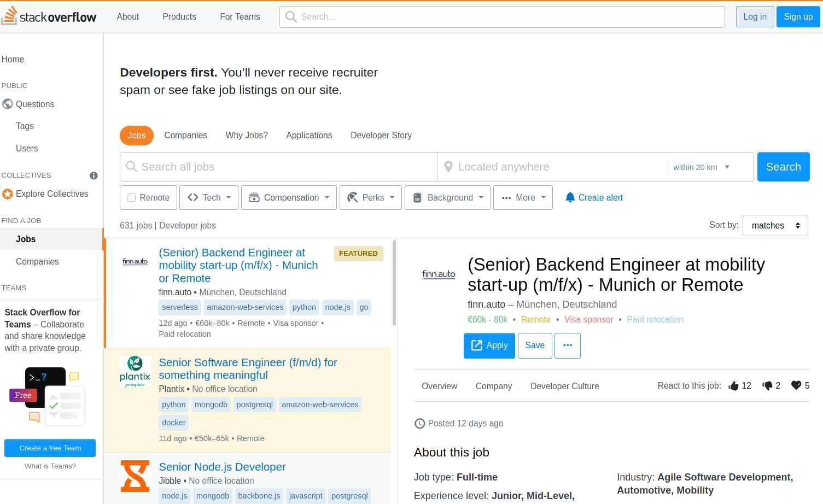
Task: Click For Teams in header
Action: click(x=240, y=17)
